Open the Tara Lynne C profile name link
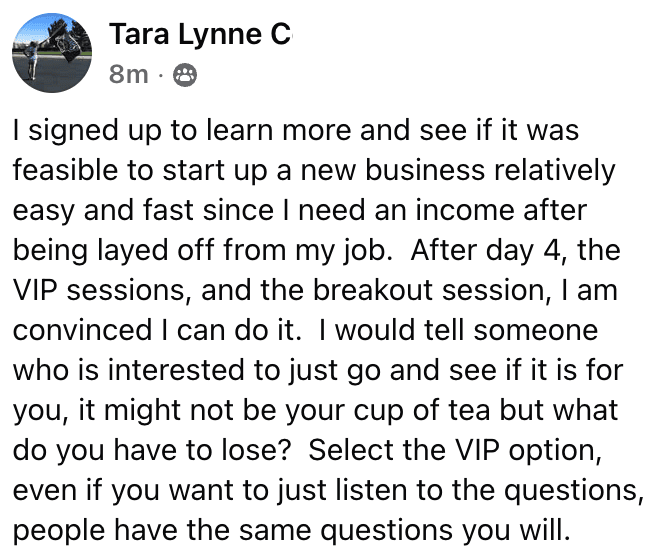Screen dimensions: 656x558 [x=199, y=37]
